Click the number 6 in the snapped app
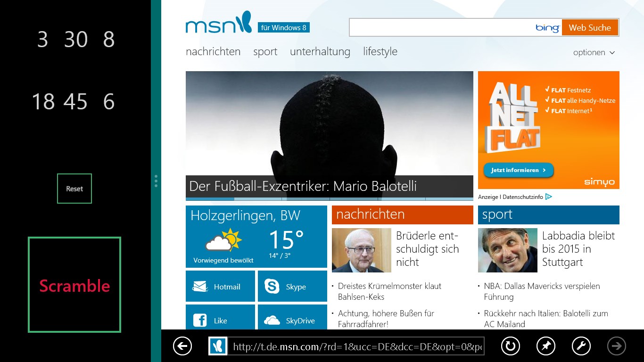The width and height of the screenshot is (644, 362). point(109,102)
